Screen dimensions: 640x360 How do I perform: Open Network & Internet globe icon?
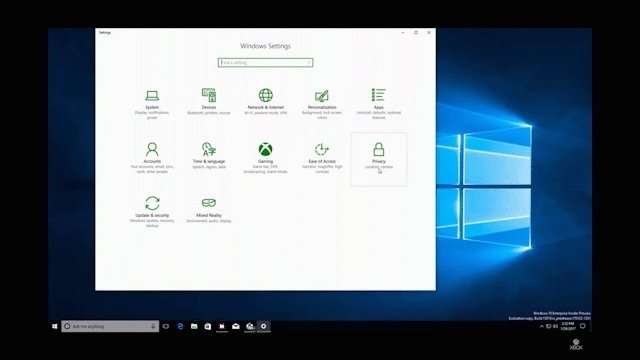[x=265, y=95]
